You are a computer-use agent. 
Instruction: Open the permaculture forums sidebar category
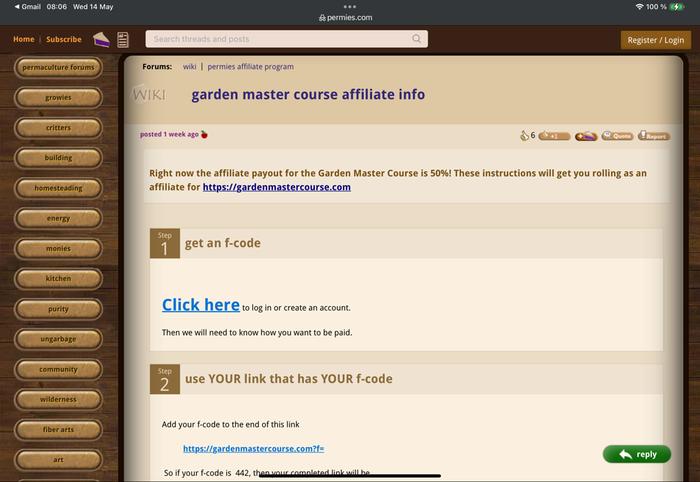pos(58,68)
